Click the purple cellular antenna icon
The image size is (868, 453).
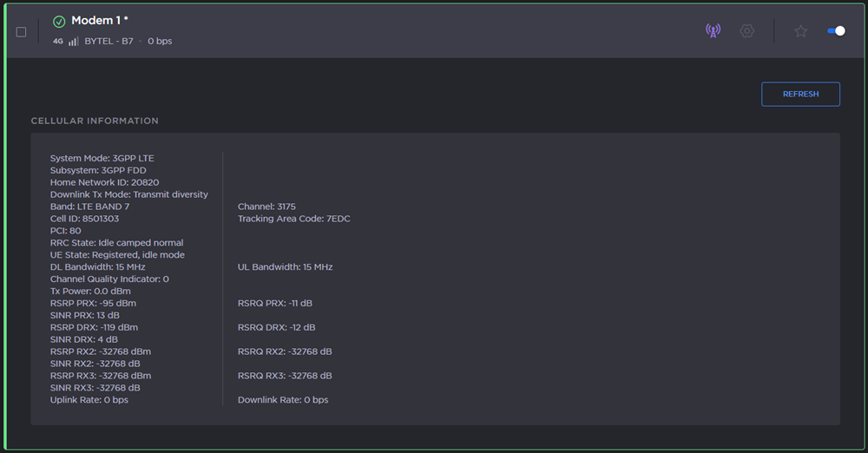click(713, 31)
